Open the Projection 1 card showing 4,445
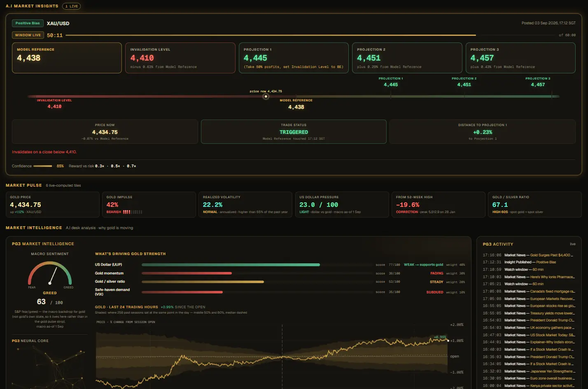The width and height of the screenshot is (588, 389). click(294, 58)
